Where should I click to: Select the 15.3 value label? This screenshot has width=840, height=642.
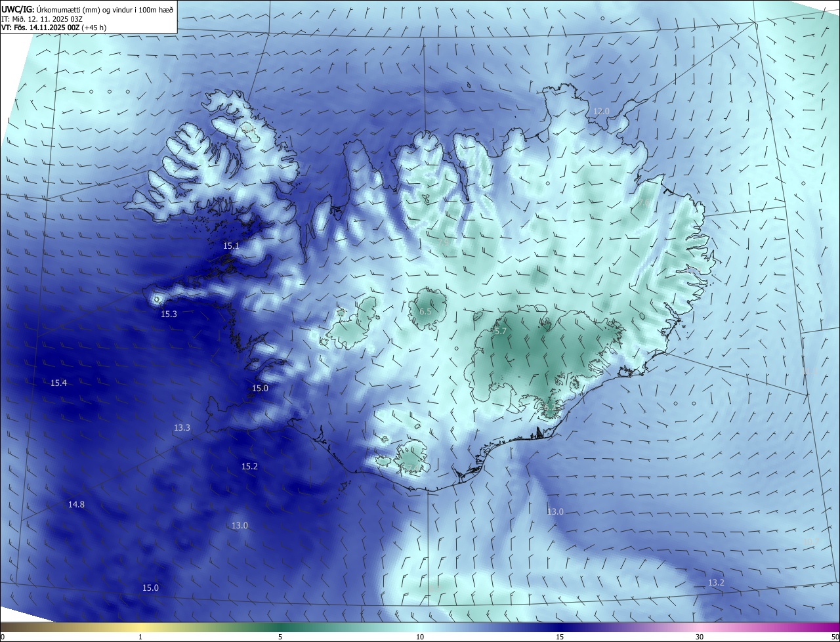click(169, 314)
